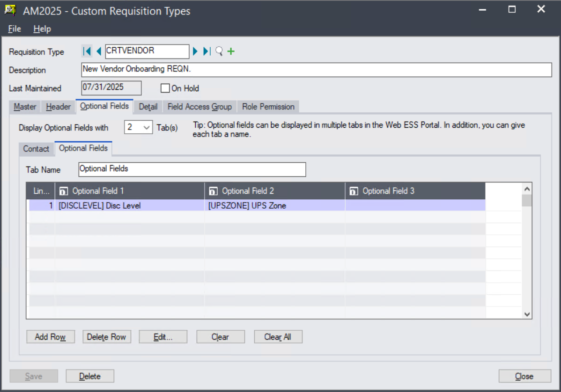
Task: Click the grid vertical scrollbar thumb
Action: pyautogui.click(x=527, y=201)
